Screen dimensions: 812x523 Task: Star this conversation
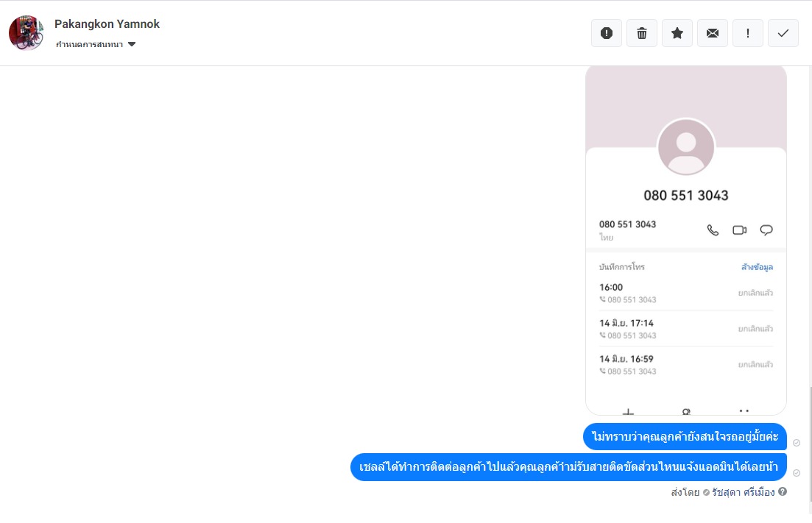coord(677,33)
